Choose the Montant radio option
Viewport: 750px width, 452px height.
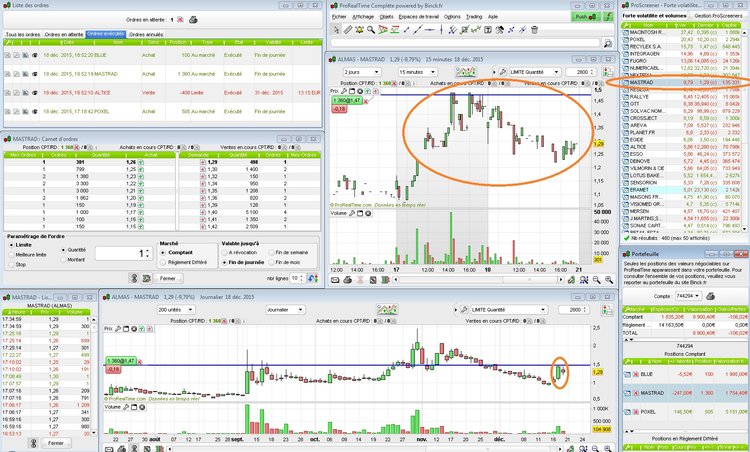[x=63, y=260]
